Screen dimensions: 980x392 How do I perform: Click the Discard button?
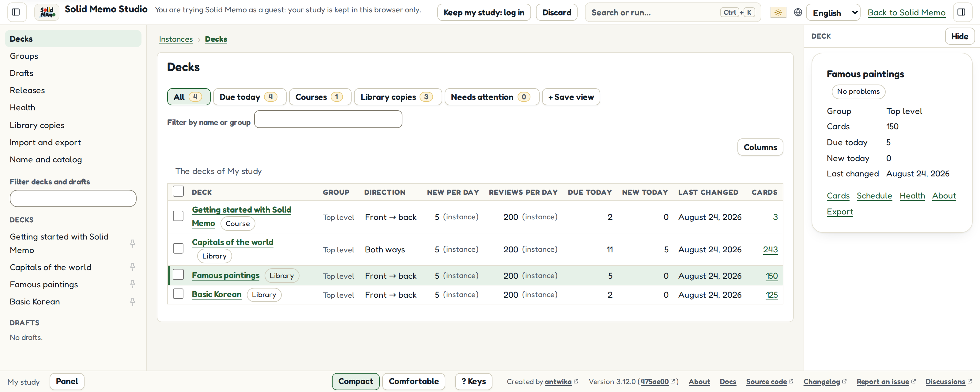(x=556, y=13)
